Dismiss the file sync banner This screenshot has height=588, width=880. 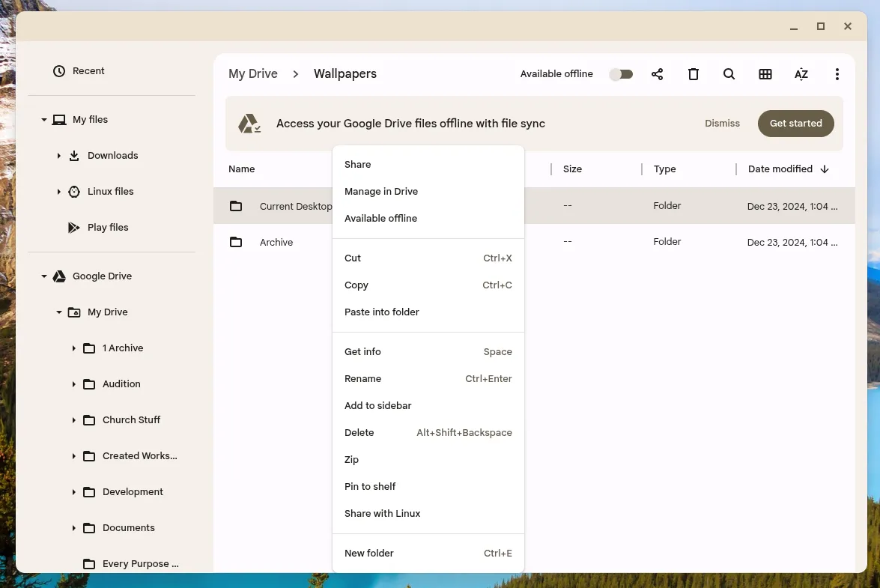point(722,124)
